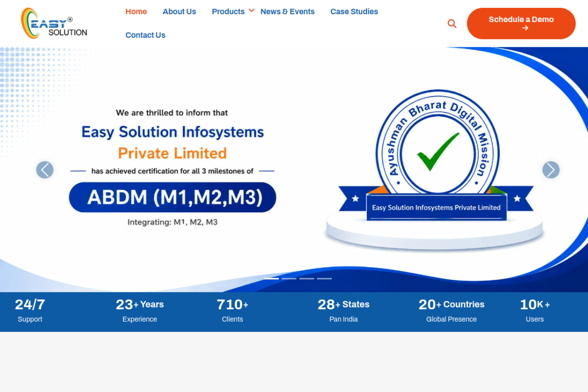The width and height of the screenshot is (588, 392).
Task: Open the Products menu
Action: 228,11
